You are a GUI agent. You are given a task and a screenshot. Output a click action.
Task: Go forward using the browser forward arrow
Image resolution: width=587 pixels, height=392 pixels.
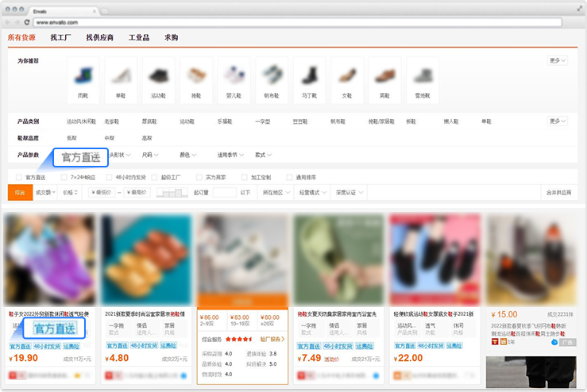[x=17, y=22]
